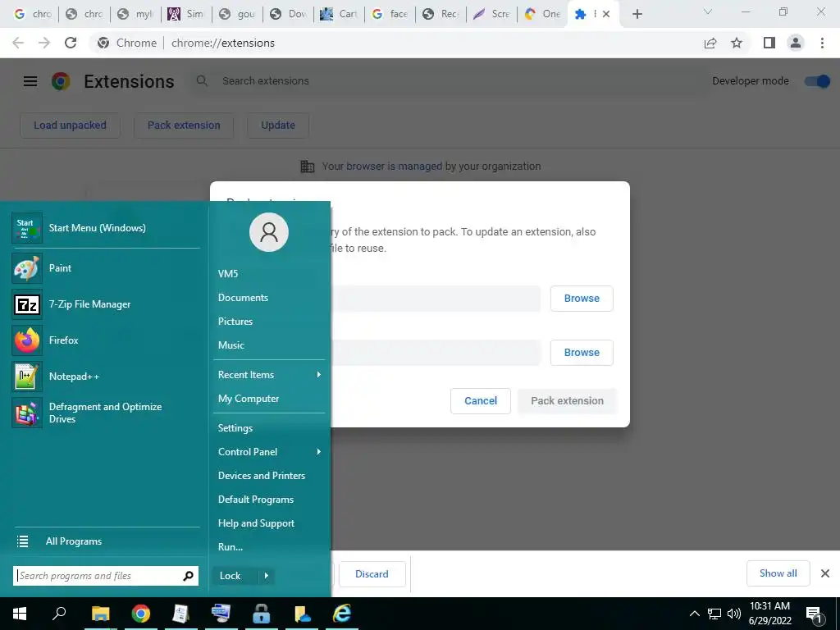Click Cancel in the Pack extension dialog
The height and width of the screenshot is (630, 840).
481,401
